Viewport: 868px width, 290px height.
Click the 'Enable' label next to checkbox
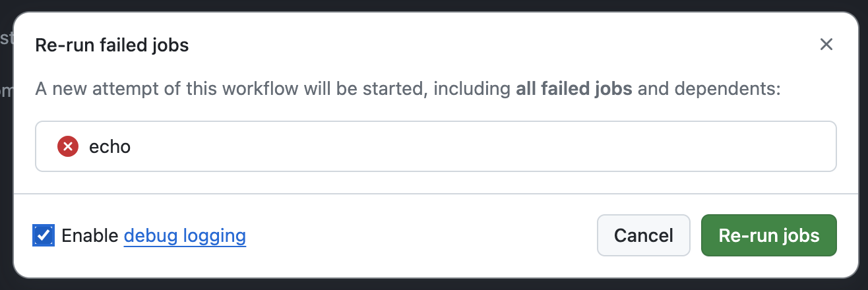pyautogui.click(x=90, y=235)
